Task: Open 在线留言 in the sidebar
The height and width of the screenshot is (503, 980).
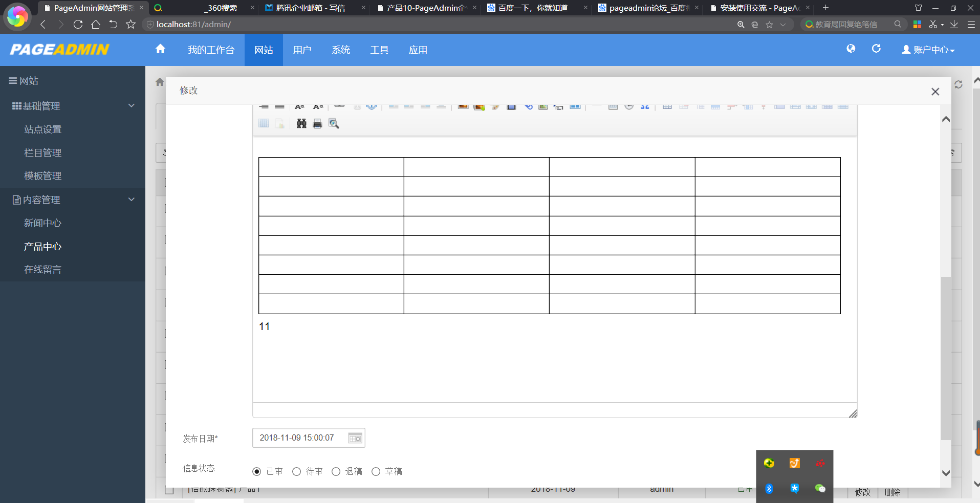Action: (42, 269)
